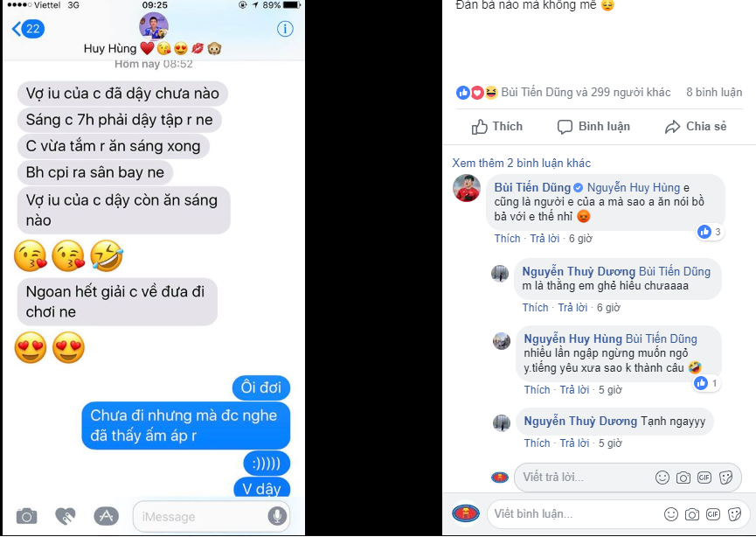Like the post with Thích button
756x537 pixels.
tap(497, 127)
